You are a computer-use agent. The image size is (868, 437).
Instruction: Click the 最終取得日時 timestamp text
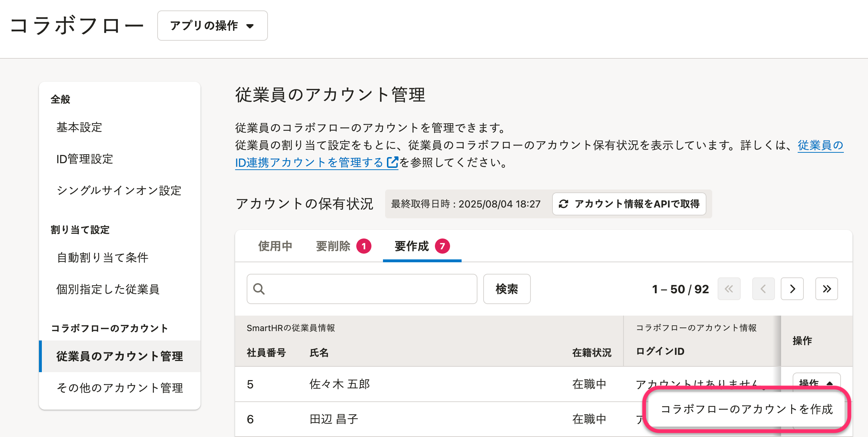click(x=466, y=204)
